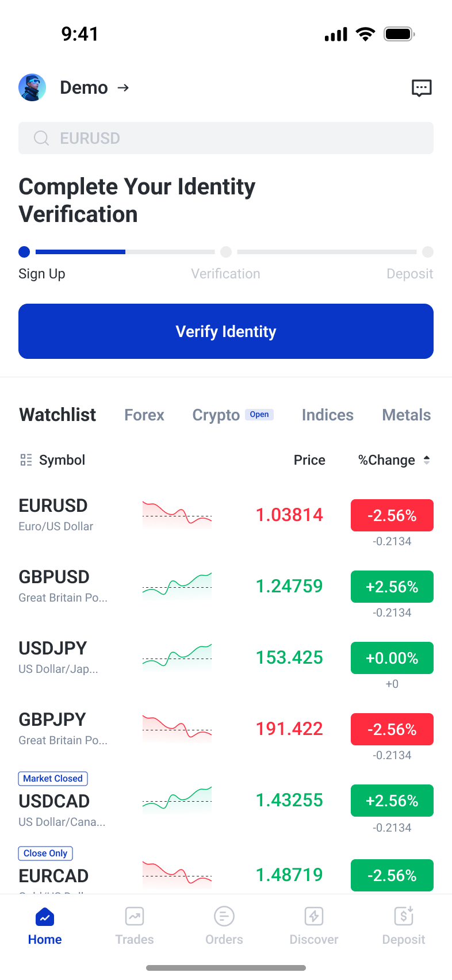The image size is (452, 980).
Task: Open the Trades tab icon
Action: pos(135,916)
